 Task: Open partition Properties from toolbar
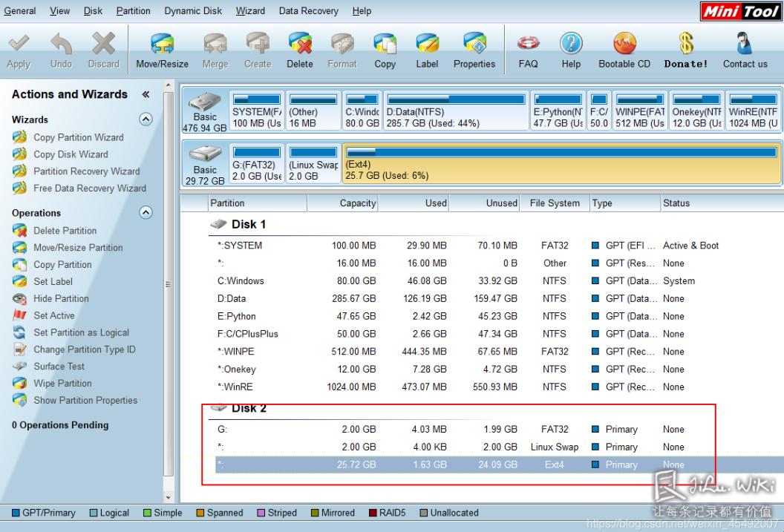(x=474, y=50)
